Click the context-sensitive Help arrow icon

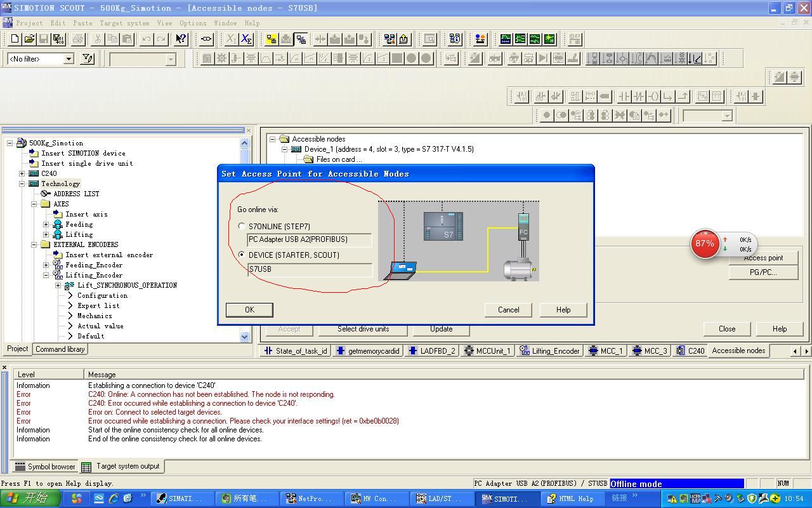(181, 39)
